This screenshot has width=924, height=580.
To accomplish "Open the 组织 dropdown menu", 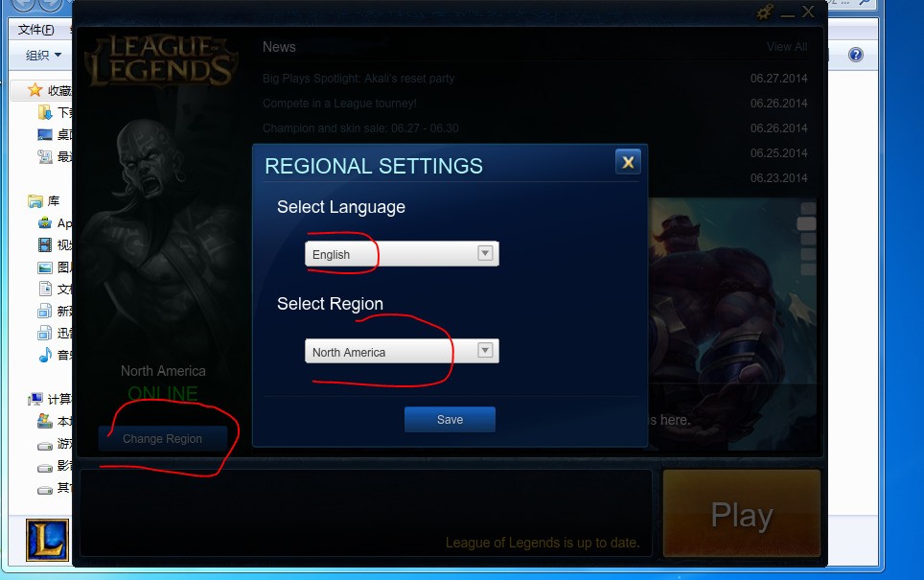I will click(43, 55).
